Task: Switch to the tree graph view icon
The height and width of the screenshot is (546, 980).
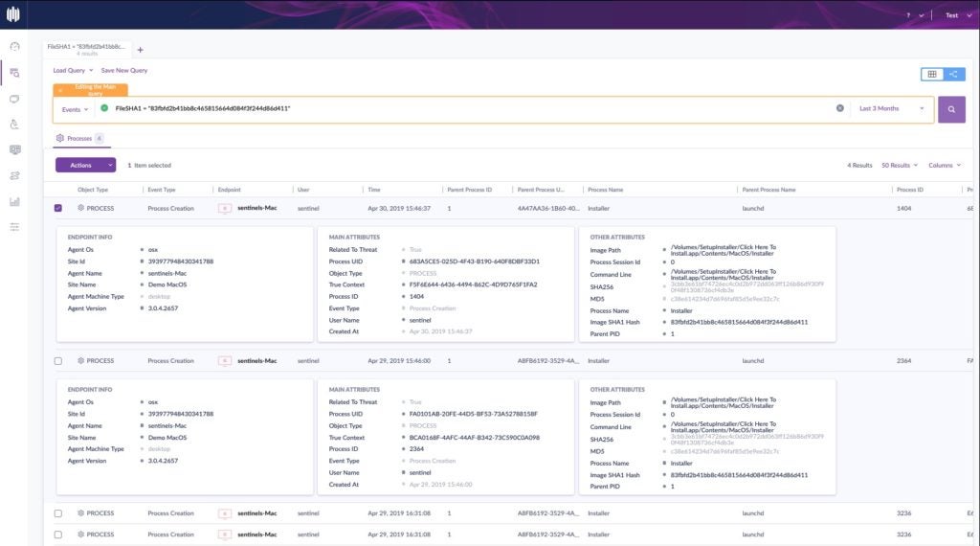Action: [x=953, y=74]
